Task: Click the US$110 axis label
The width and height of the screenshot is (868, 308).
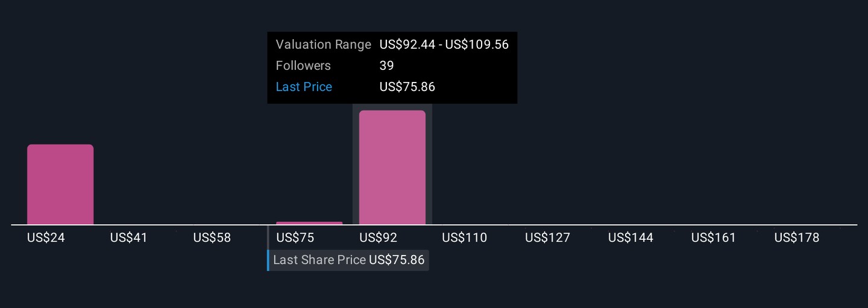Action: point(464,237)
